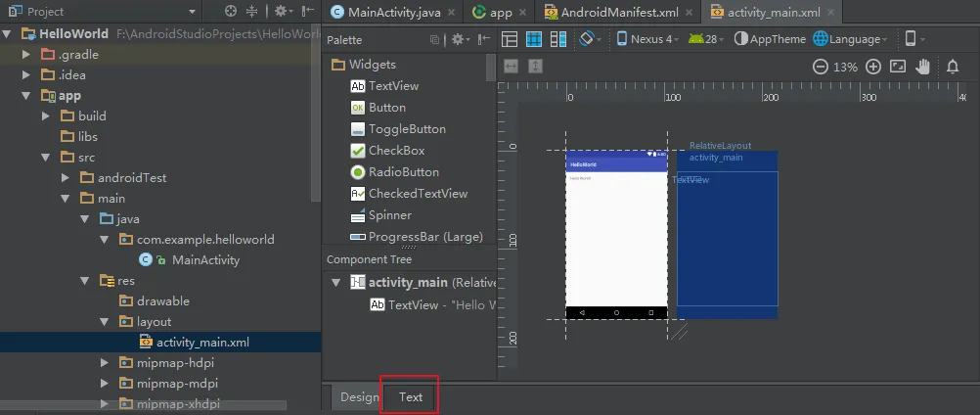
Task: Hide the Project panel with the hide icon
Action: (x=307, y=11)
